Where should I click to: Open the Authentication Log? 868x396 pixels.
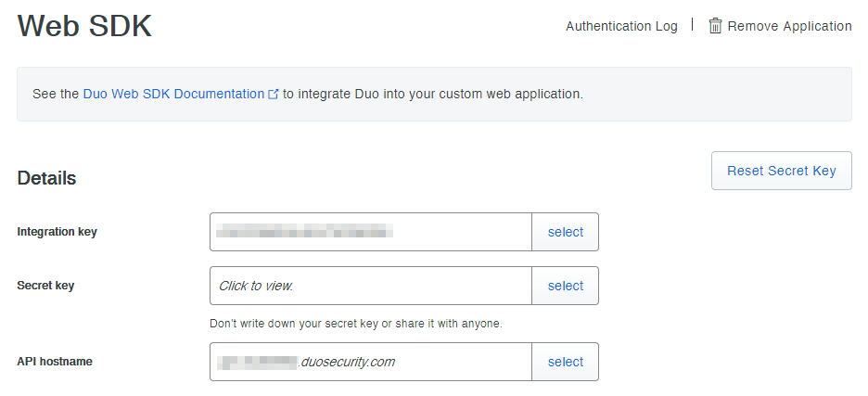(x=621, y=26)
